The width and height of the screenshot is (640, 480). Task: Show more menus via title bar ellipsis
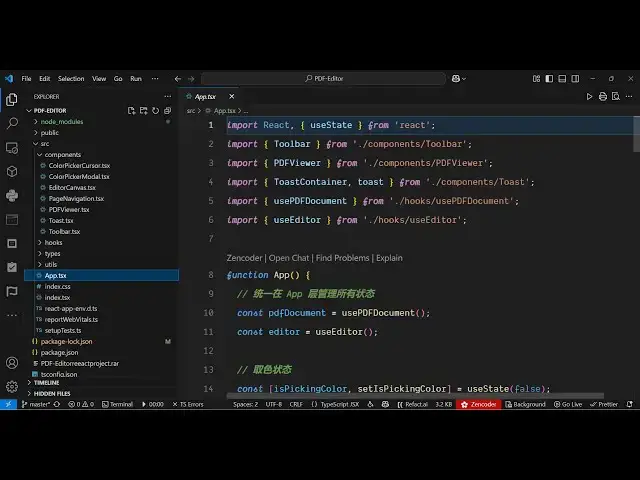click(155, 78)
